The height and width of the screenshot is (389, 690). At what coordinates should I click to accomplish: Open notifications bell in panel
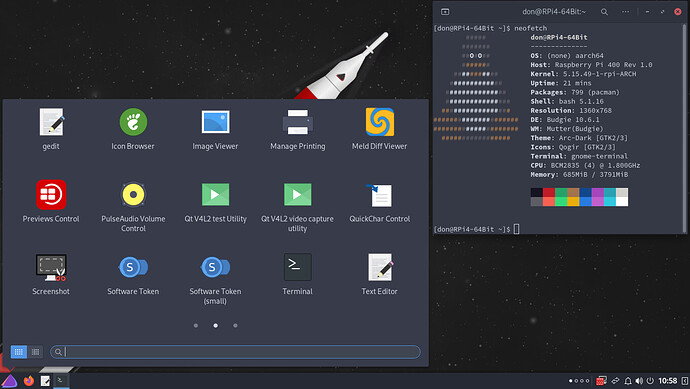tap(628, 381)
